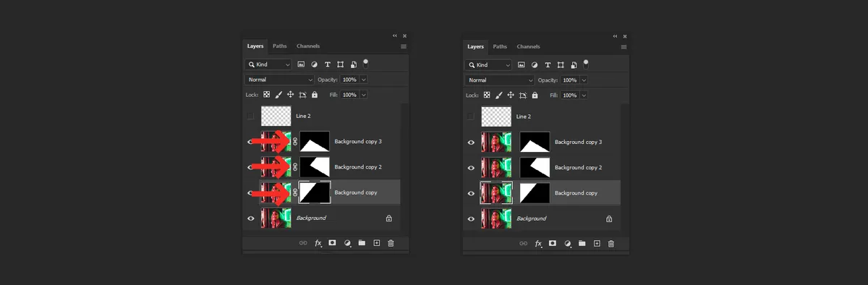868x285 pixels.
Task: Click Background layer lock icon in right panel
Action: pos(608,218)
